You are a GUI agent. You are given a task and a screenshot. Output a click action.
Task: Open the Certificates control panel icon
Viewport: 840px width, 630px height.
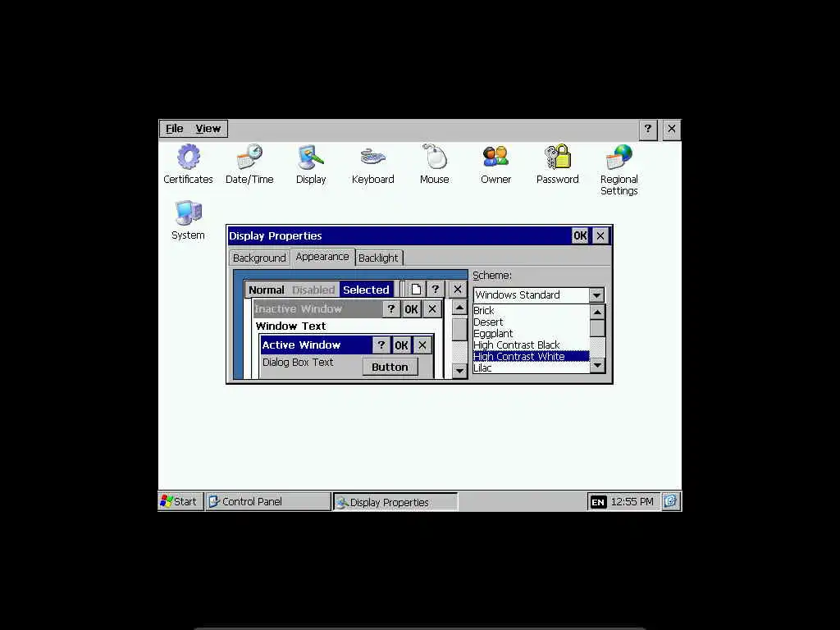coord(188,164)
